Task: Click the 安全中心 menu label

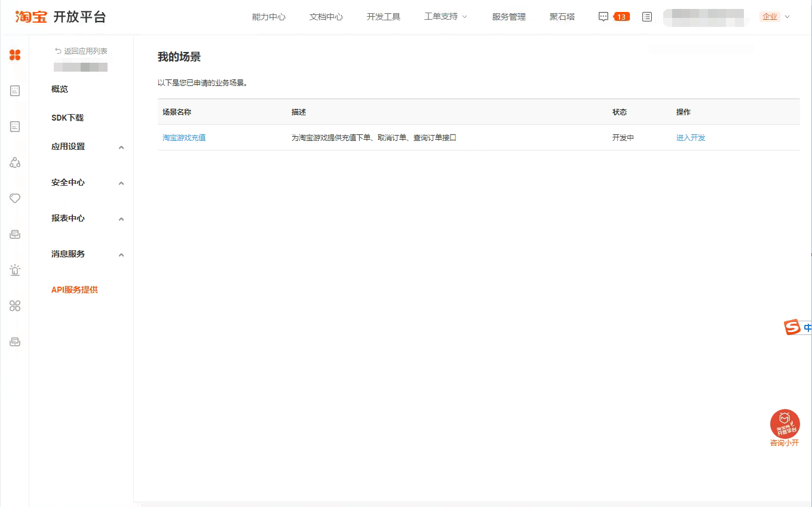Action: 68,182
